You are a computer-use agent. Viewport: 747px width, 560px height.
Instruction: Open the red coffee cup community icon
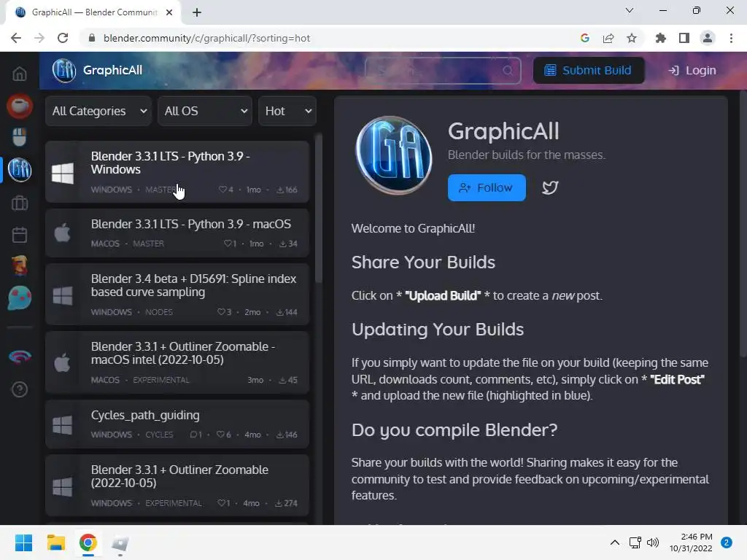pos(20,106)
